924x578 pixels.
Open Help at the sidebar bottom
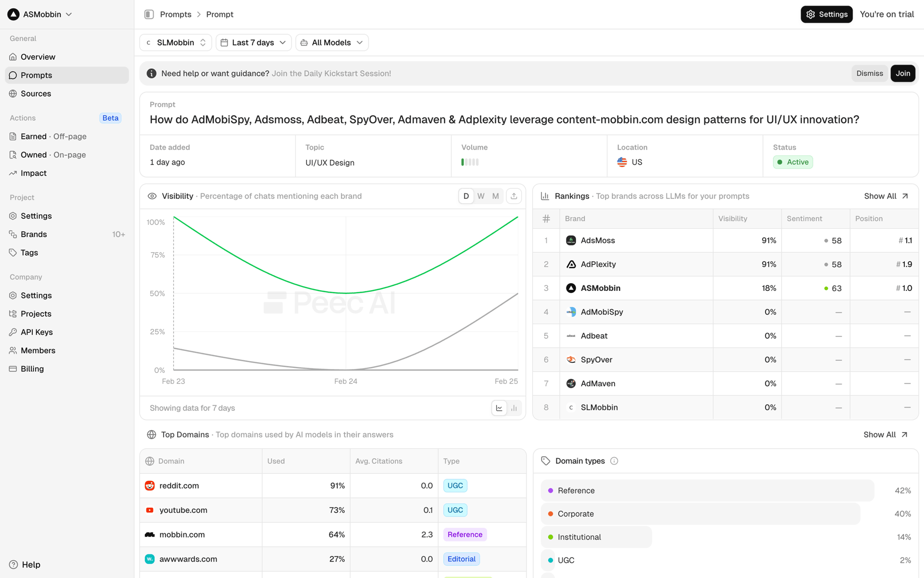pos(25,565)
